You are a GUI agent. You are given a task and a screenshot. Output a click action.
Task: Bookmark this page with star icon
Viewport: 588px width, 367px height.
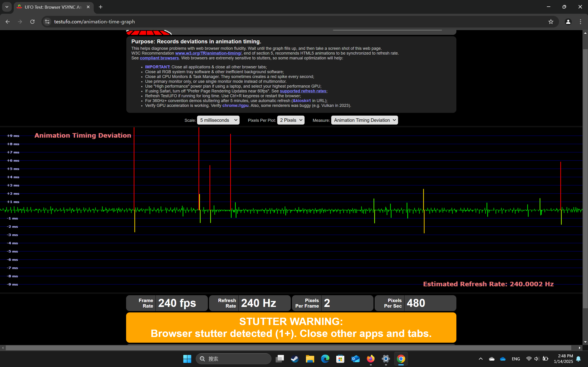click(551, 22)
